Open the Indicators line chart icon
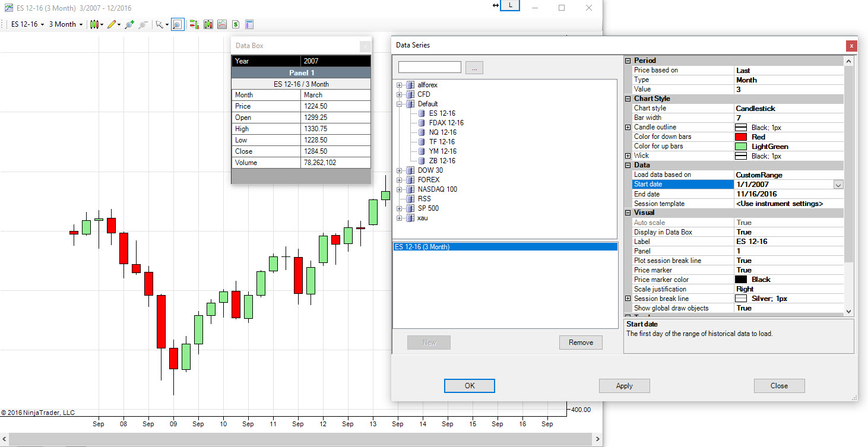Viewport: 868px width, 447px height. point(222,24)
